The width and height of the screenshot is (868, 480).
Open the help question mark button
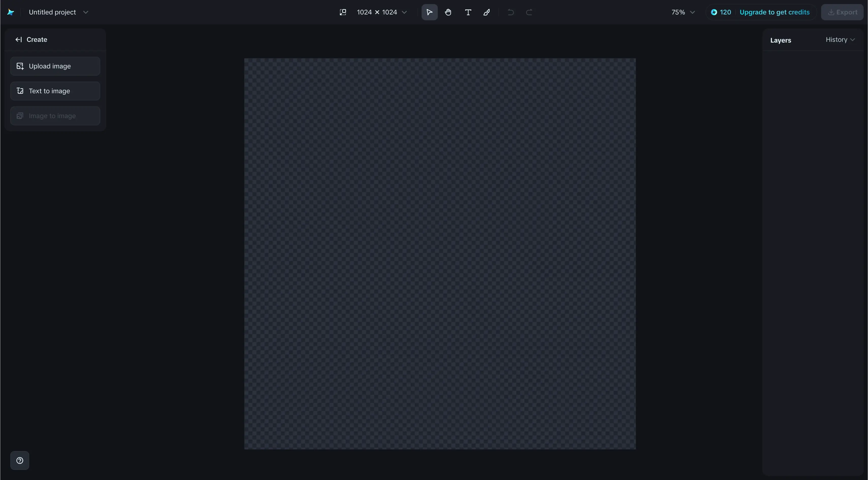pos(20,460)
